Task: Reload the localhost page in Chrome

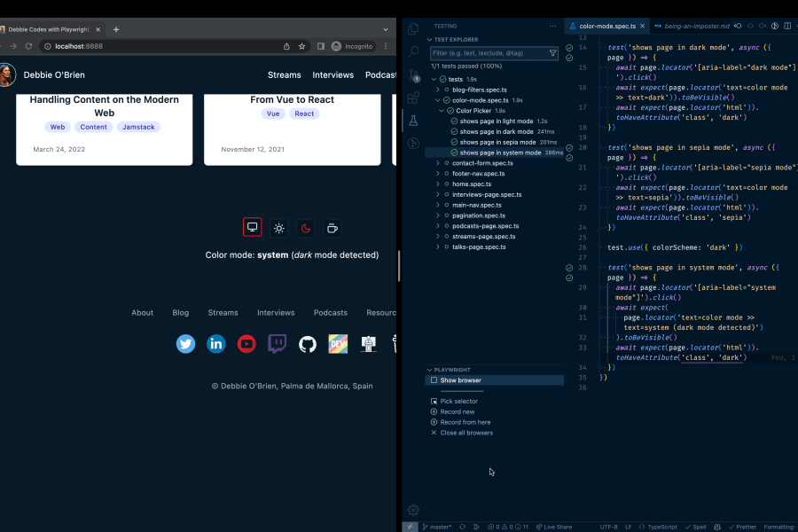Action: pyautogui.click(x=28, y=46)
